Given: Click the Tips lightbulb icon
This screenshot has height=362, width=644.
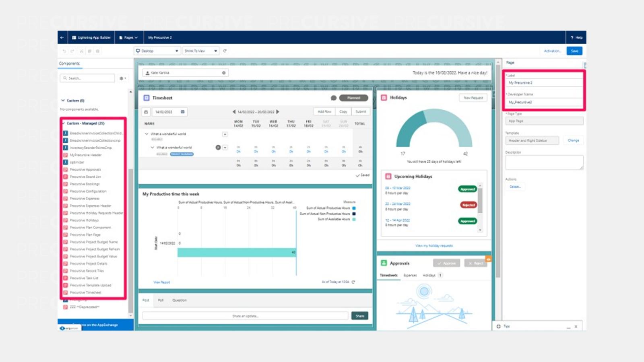Looking at the screenshot, I should click(x=499, y=326).
